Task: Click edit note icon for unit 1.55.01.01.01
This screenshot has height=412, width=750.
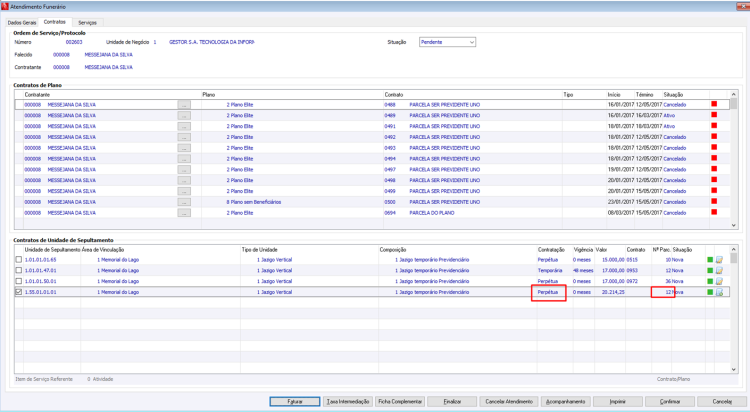Action: [719, 292]
